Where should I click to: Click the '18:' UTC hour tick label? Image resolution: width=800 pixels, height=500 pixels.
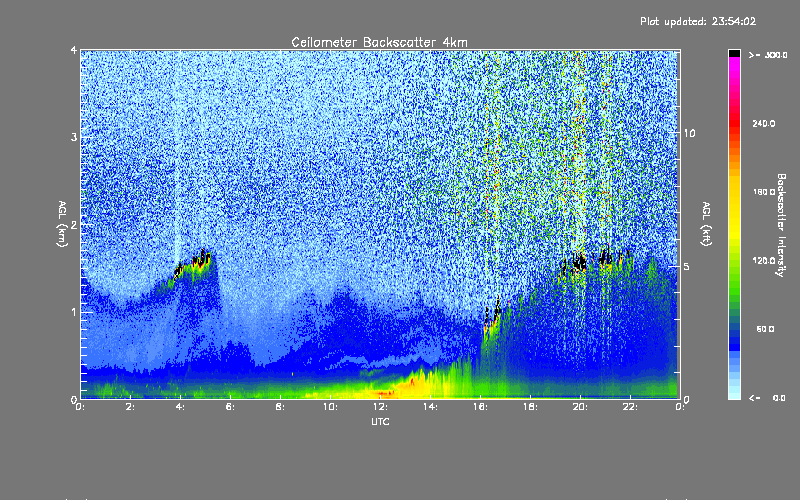(x=530, y=407)
